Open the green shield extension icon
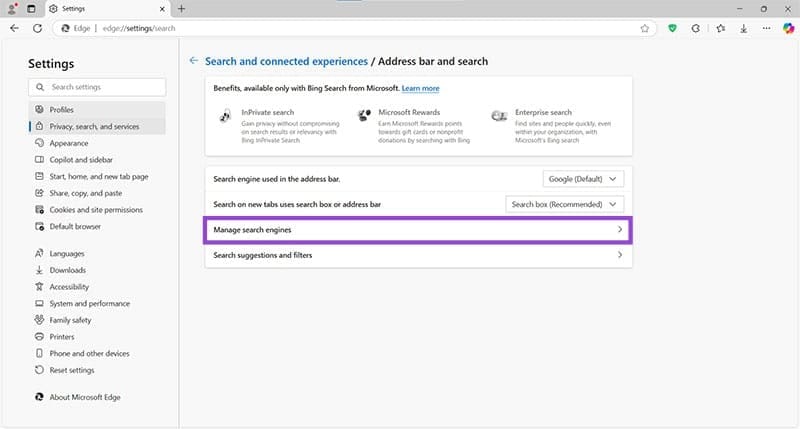Image resolution: width=800 pixels, height=429 pixels. 672,29
